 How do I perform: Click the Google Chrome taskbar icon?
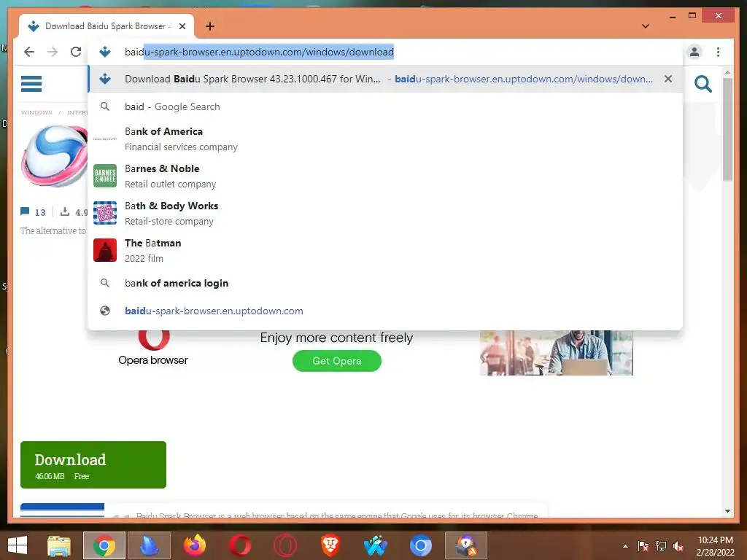pyautogui.click(x=104, y=545)
